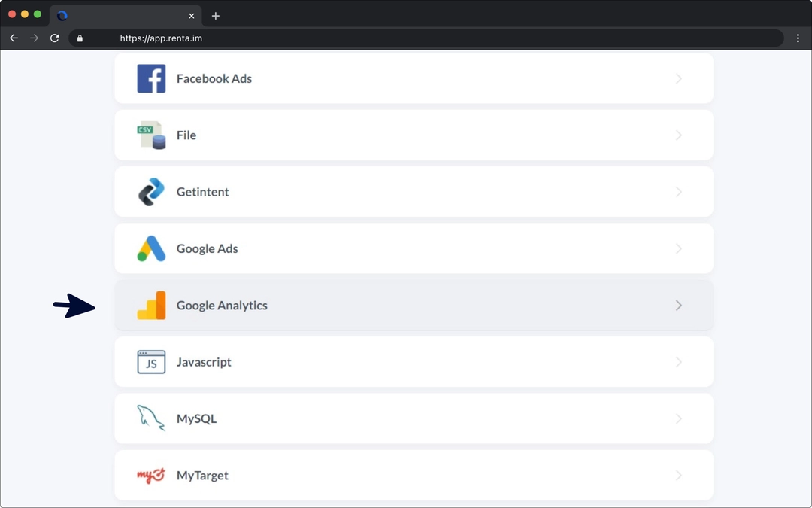Click the Facebook logo icon

[151, 78]
